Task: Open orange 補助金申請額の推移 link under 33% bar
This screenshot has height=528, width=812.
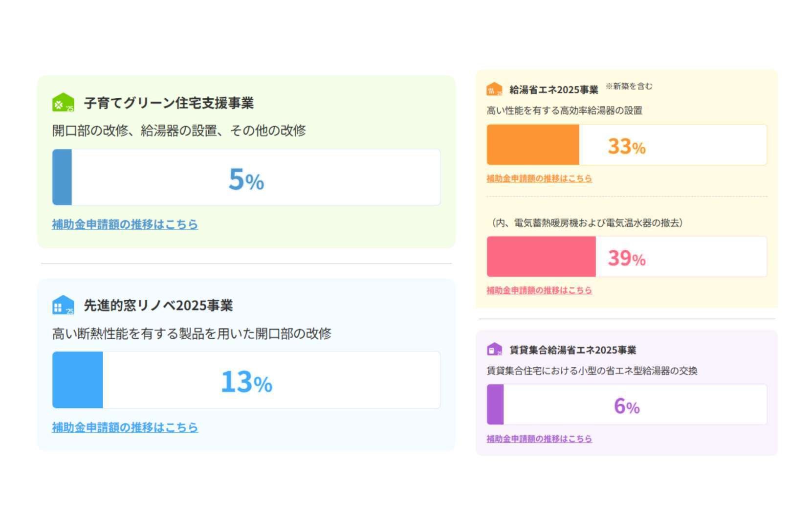Action: [539, 178]
